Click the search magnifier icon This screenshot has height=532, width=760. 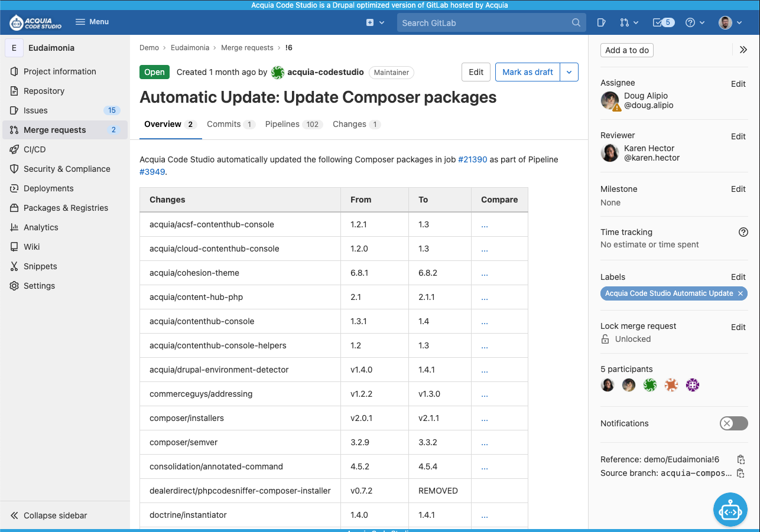tap(576, 22)
